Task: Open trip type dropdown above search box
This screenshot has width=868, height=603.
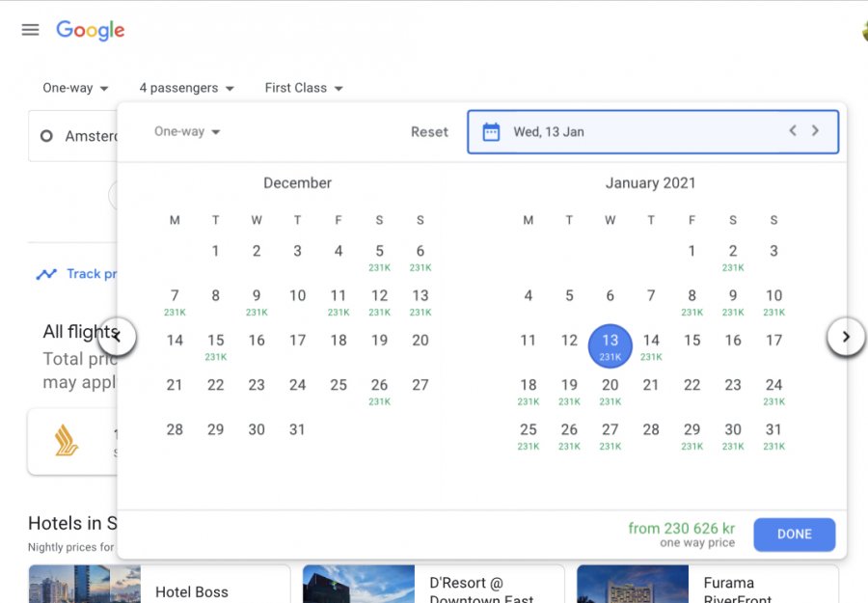Action: point(75,88)
